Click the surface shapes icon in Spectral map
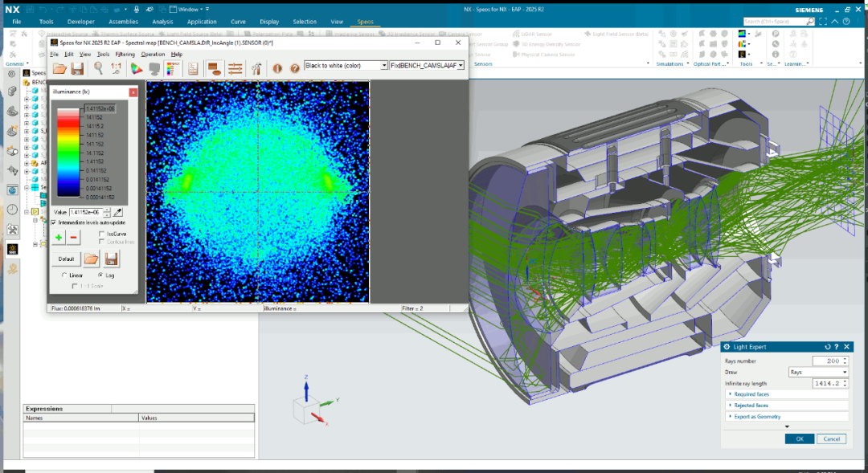Image resolution: width=868 pixels, height=473 pixels. (215, 68)
